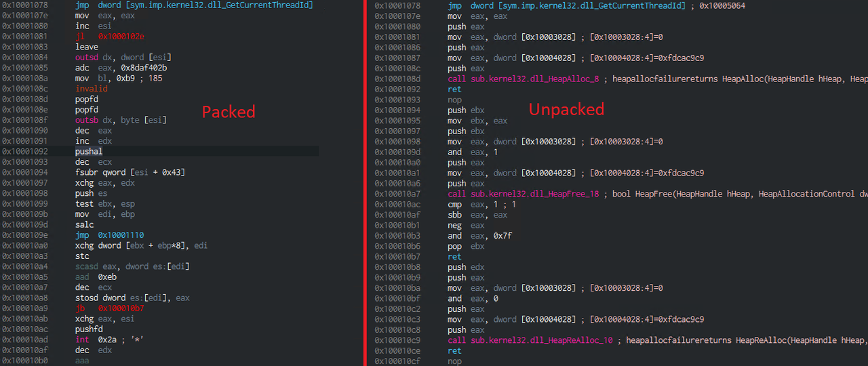
Task: Click the red divider between the panes
Action: (x=366, y=183)
